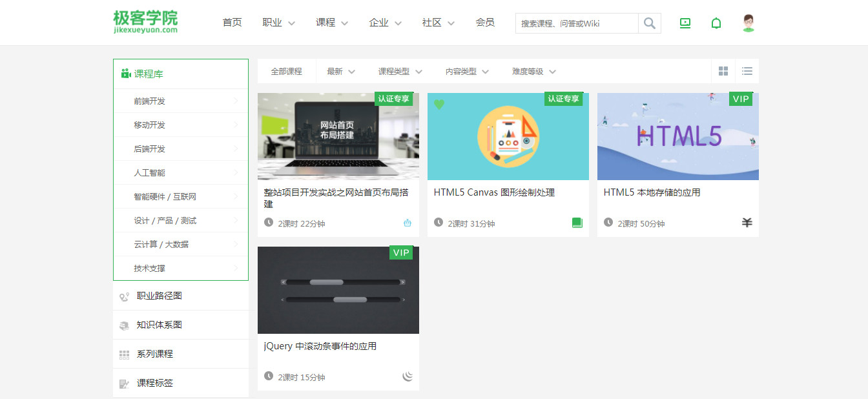Click the 课程标签 sidebar text
Screen dimensions: 868x399
[x=155, y=383]
